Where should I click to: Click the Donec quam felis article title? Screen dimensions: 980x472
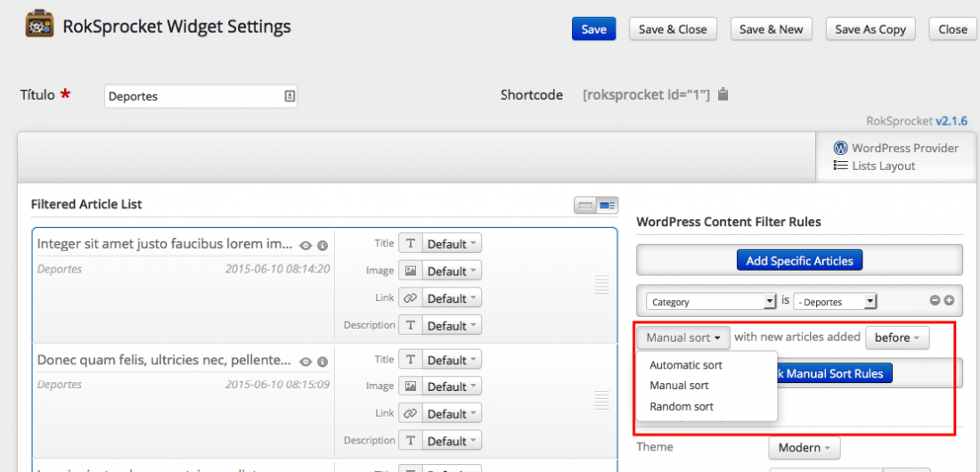(x=164, y=360)
